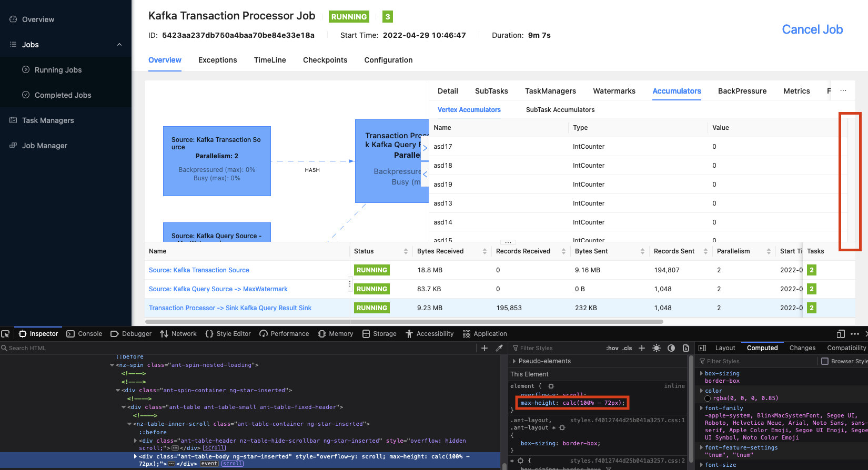Viewport: 868px width, 470px height.
Task: Open the SubTask Accumulators sub-tab
Action: click(560, 110)
